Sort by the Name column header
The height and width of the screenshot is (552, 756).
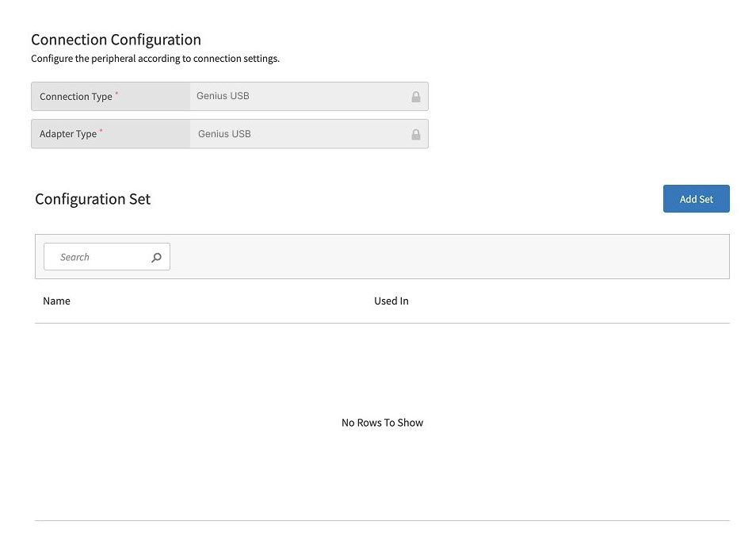point(56,301)
